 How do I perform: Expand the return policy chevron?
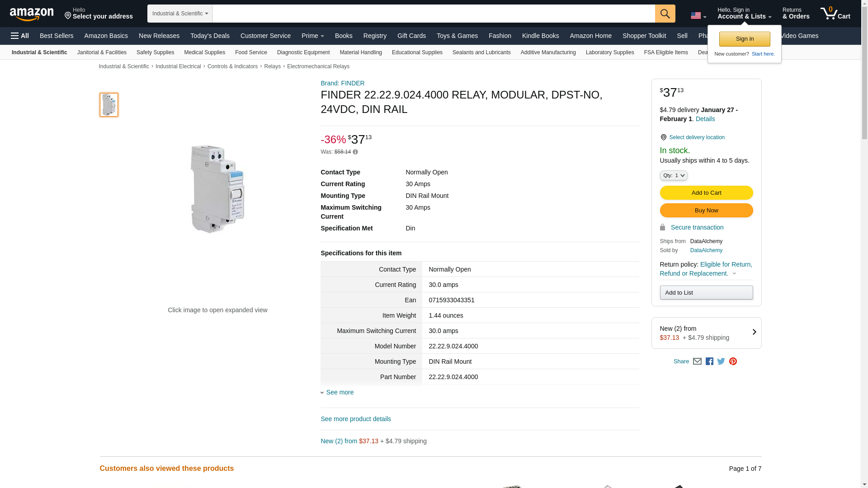tap(734, 273)
